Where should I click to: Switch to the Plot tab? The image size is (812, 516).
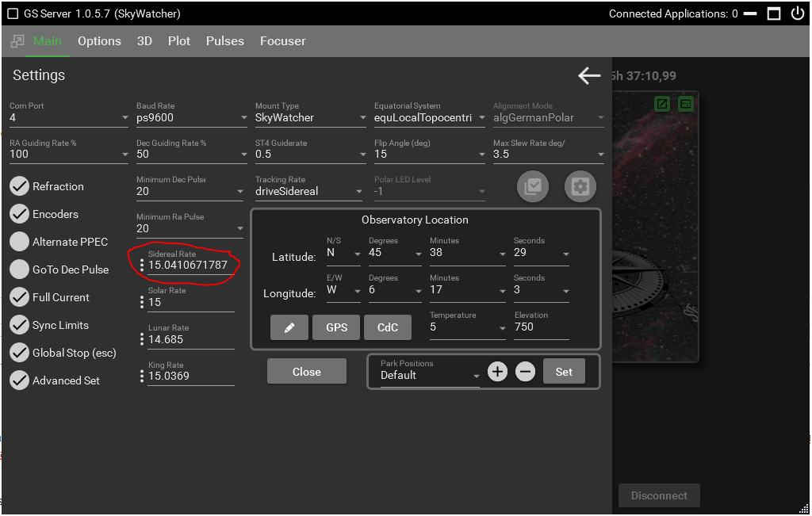pyautogui.click(x=179, y=41)
